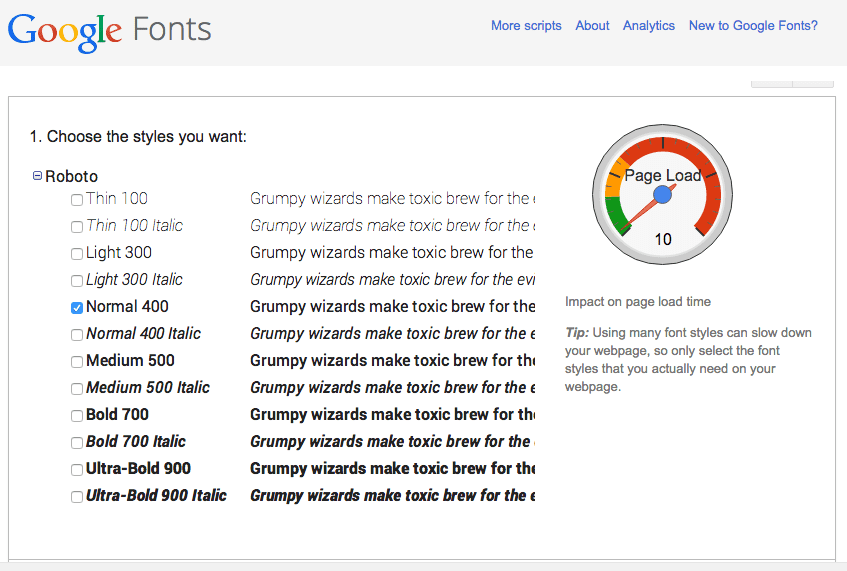The width and height of the screenshot is (847, 571).
Task: Click the Google Fonts logo
Action: click(109, 32)
